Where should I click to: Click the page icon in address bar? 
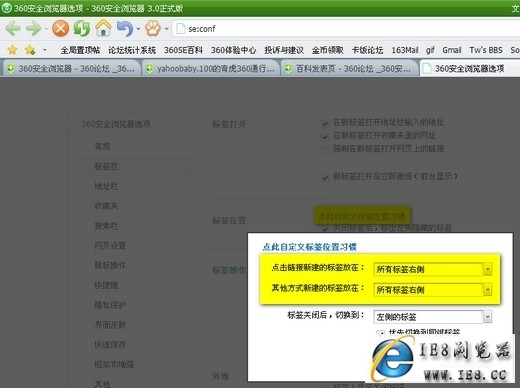(180, 29)
